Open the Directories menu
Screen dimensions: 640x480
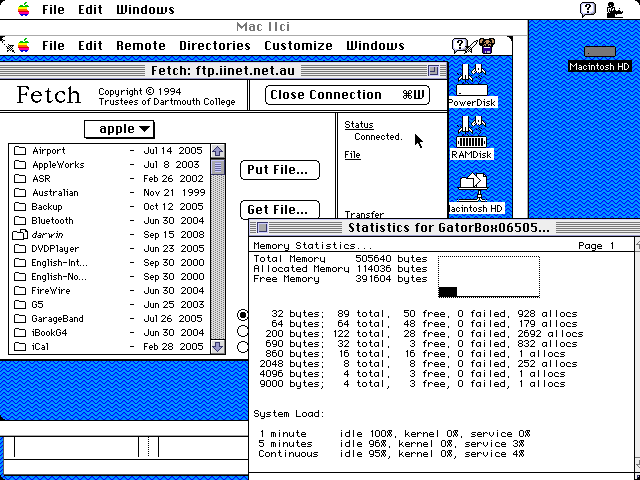(x=215, y=45)
